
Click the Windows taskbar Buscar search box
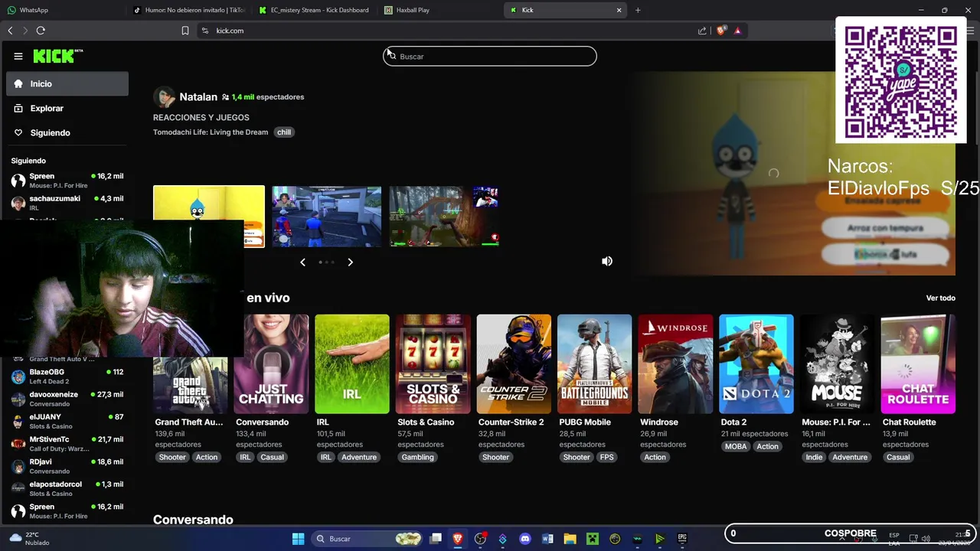[367, 539]
